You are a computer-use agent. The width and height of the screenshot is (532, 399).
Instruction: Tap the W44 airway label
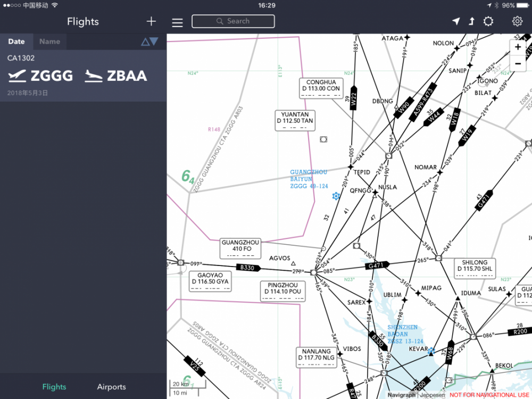coord(433,117)
